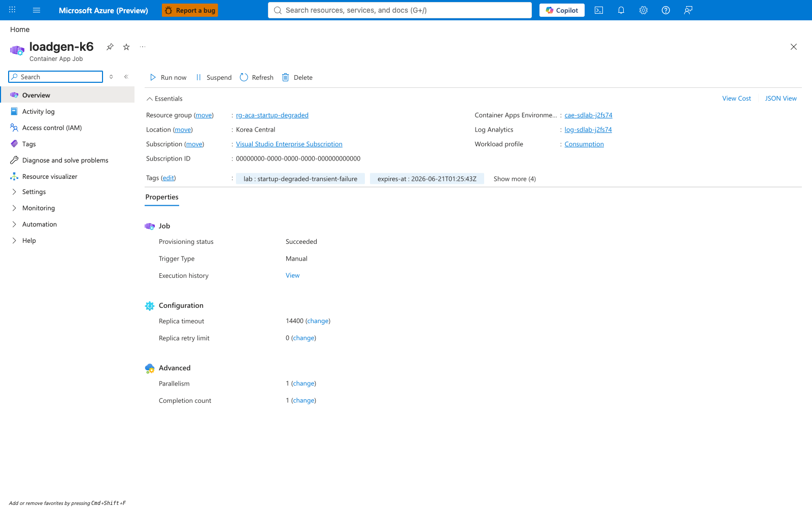This screenshot has width=812, height=508.
Task: Open cae-sdlab-j2fs74 environment link
Action: tap(588, 115)
